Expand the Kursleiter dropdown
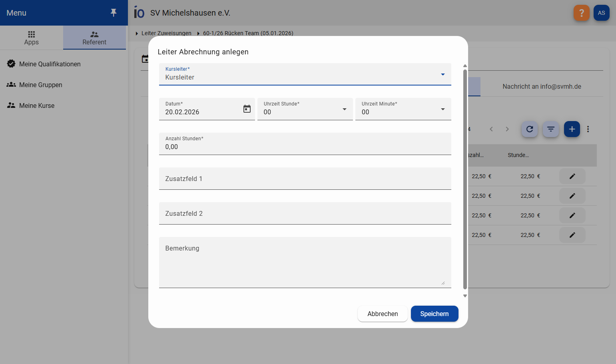This screenshot has width=616, height=364. pos(305,74)
